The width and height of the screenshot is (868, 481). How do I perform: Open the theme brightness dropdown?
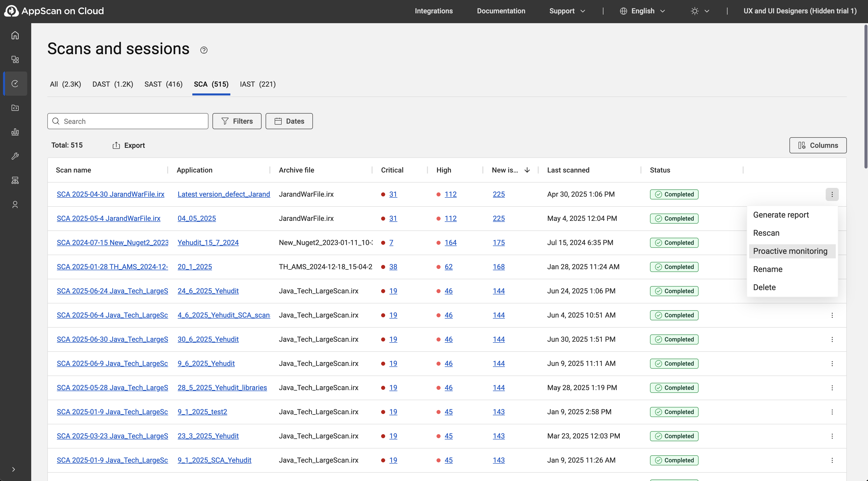point(700,11)
